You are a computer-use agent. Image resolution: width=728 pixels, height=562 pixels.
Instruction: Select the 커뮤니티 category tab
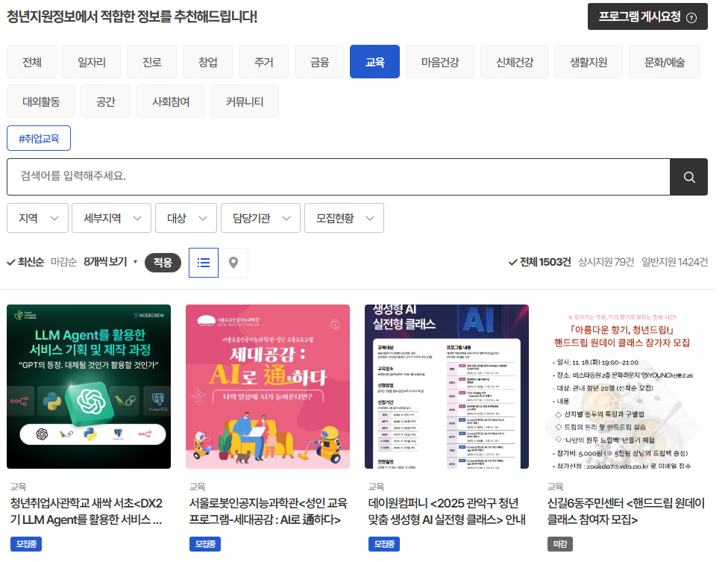pos(245,102)
